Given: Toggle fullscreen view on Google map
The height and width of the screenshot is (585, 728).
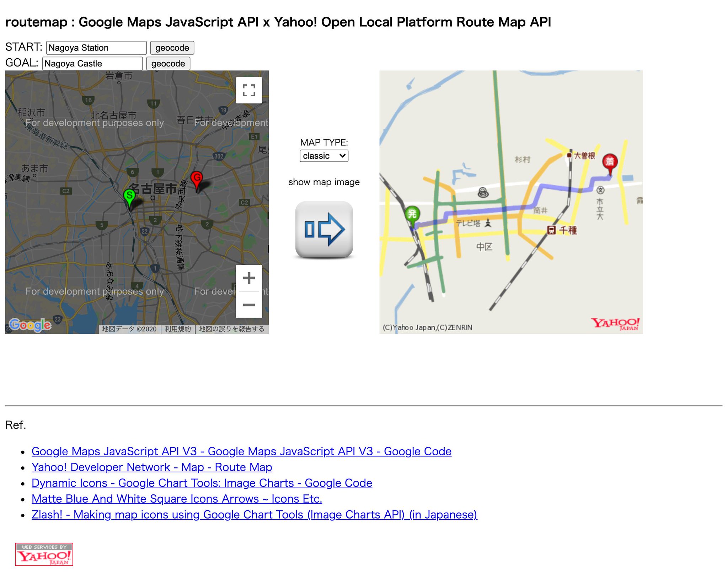Looking at the screenshot, I should coord(249,90).
